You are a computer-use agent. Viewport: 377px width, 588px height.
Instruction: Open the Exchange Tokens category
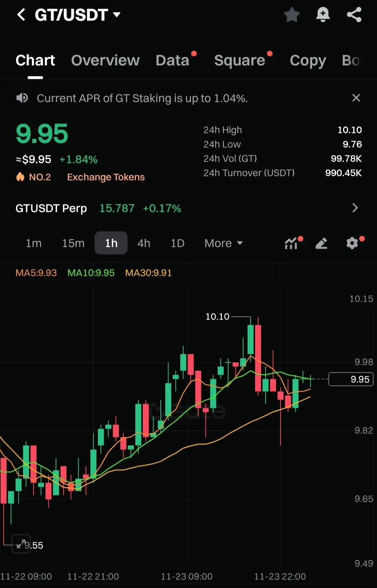click(106, 177)
